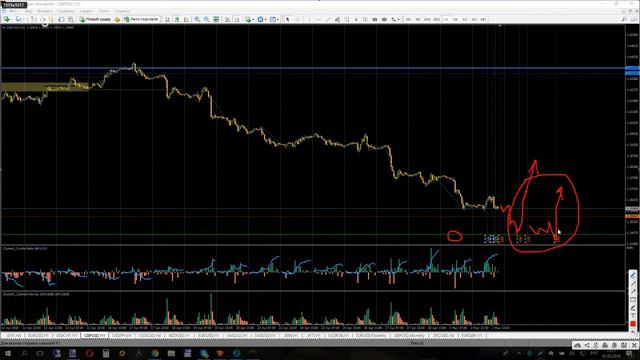This screenshot has width=640, height=360.
Task: Switch timeframe to D1
Action: point(464,19)
